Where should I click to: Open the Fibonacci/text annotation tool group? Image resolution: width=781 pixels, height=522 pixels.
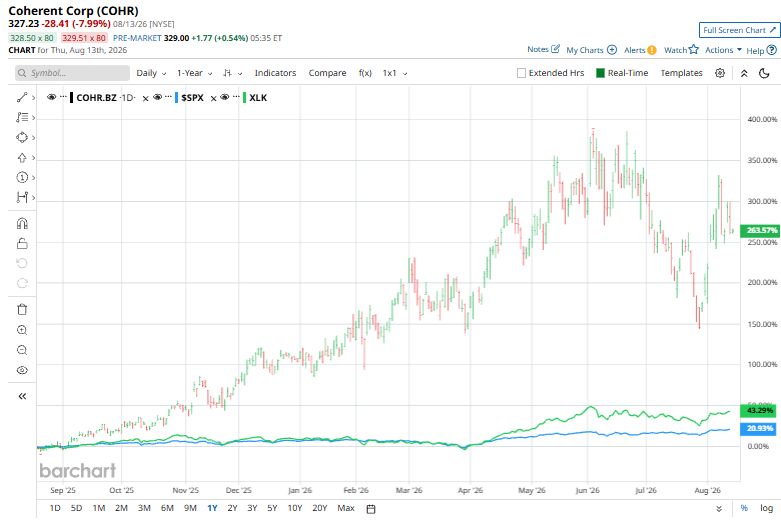[x=22, y=118]
